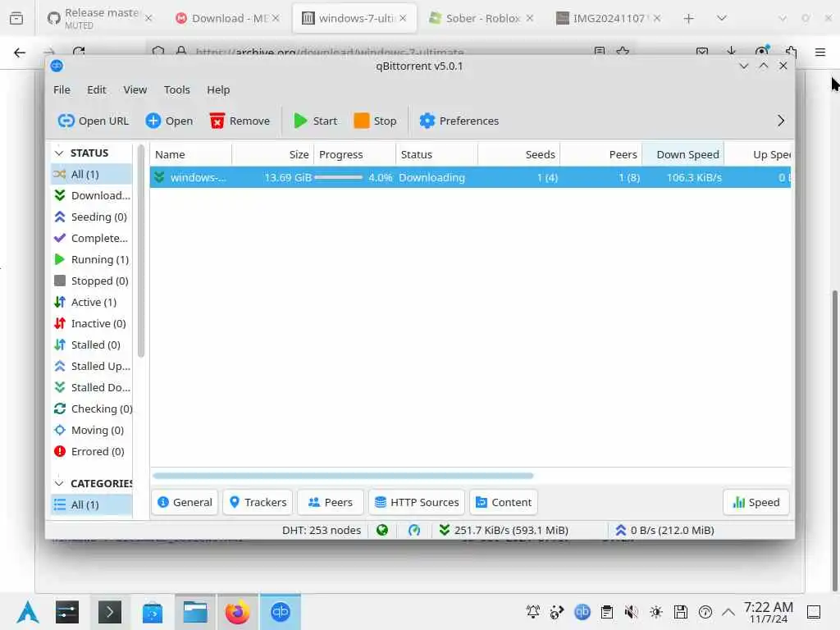
Task: Select All (1) under Categories
Action: coord(91,505)
